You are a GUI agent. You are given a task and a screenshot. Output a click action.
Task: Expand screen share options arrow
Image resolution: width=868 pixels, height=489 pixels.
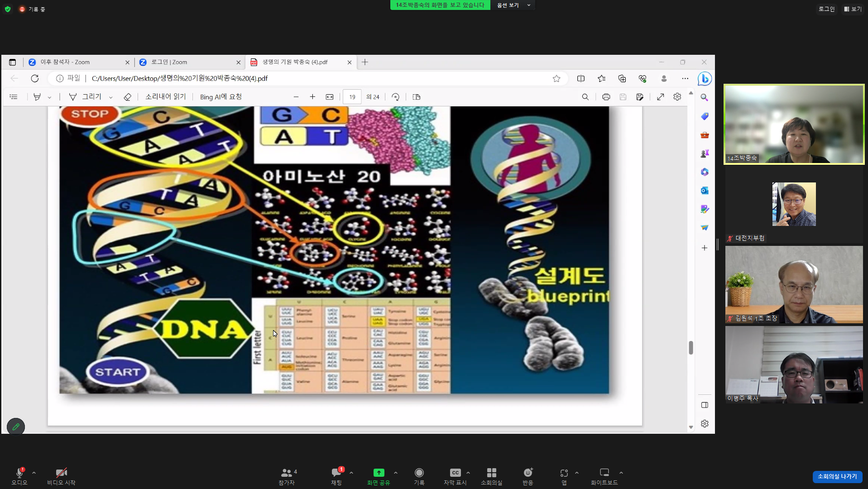pos(396,473)
